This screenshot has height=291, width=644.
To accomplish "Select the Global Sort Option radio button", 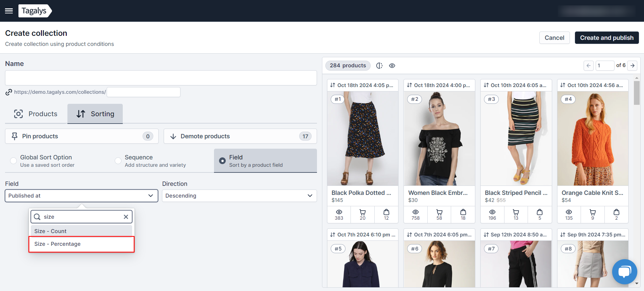I will [x=13, y=161].
